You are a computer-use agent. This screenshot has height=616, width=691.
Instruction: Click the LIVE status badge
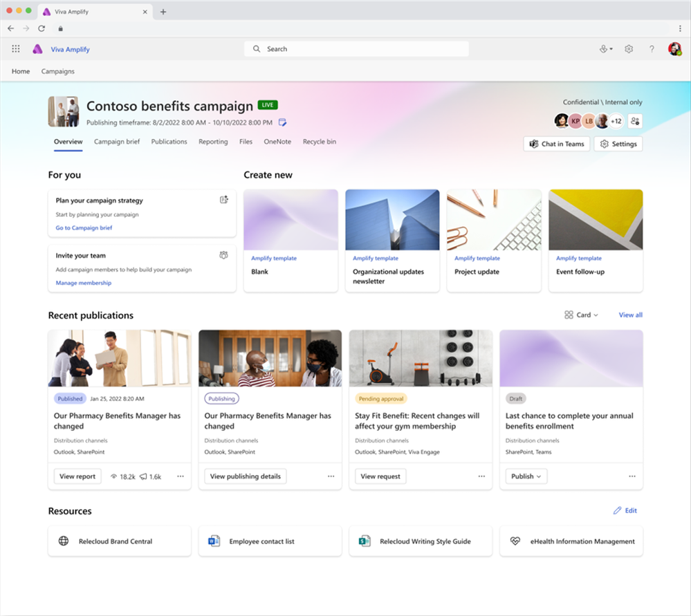[x=268, y=105]
